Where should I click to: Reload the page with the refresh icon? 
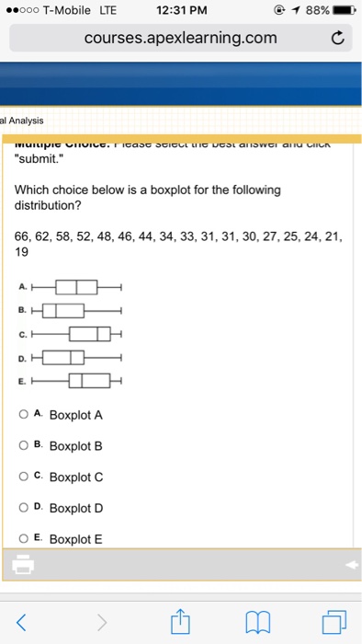coord(337,39)
